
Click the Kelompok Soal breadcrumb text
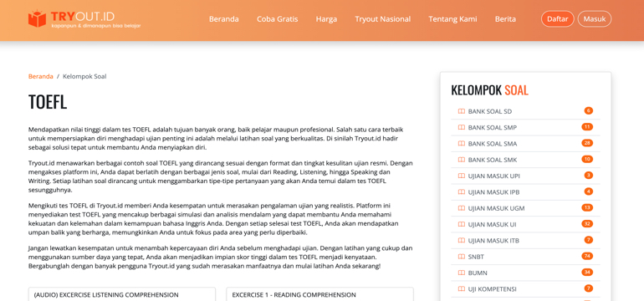pyautogui.click(x=84, y=76)
